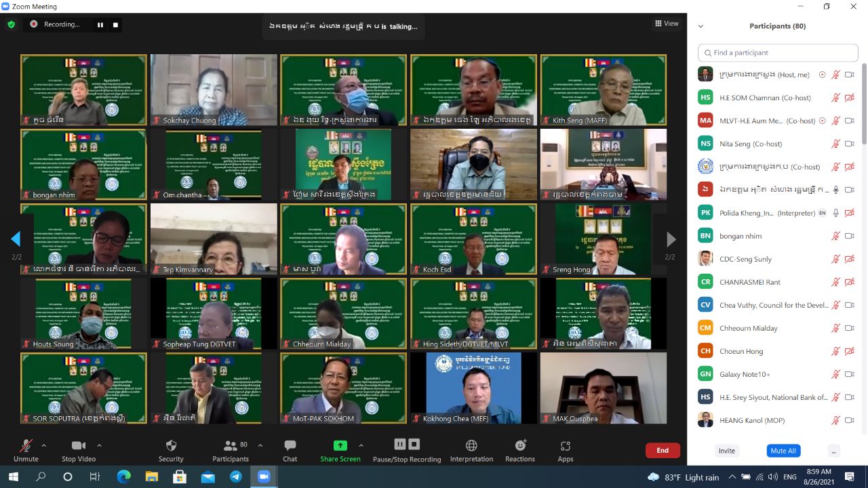Select Koch Esd video tile
This screenshot has width=868, height=488.
coord(473,239)
